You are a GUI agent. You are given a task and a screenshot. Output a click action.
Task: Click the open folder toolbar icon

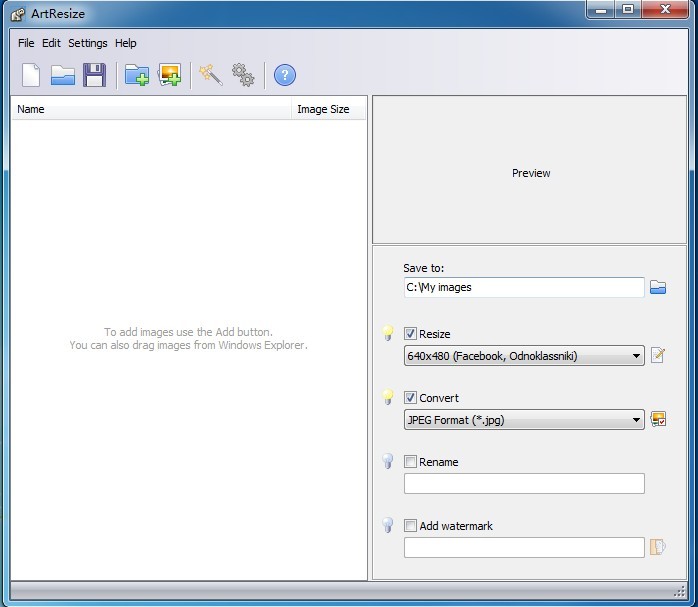(x=63, y=75)
